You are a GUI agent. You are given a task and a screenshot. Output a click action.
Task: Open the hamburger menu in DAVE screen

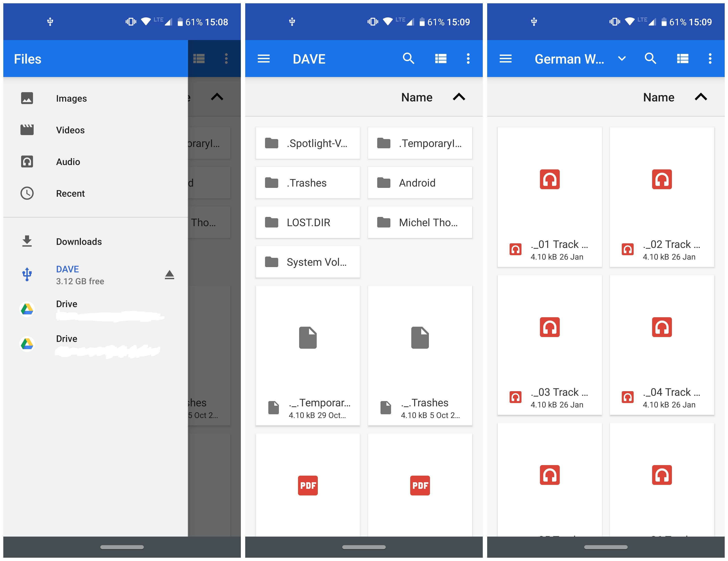coord(263,59)
